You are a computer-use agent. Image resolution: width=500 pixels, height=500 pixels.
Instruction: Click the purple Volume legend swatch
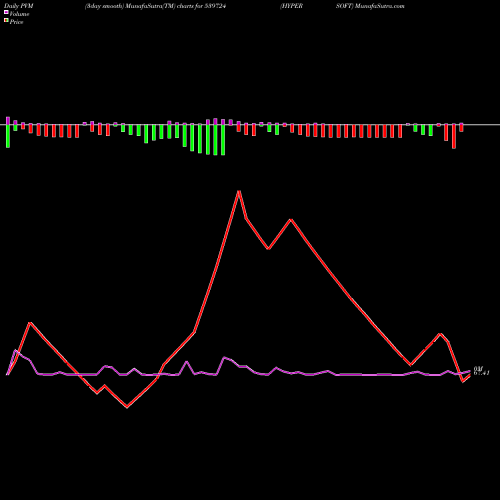[x=6, y=12]
